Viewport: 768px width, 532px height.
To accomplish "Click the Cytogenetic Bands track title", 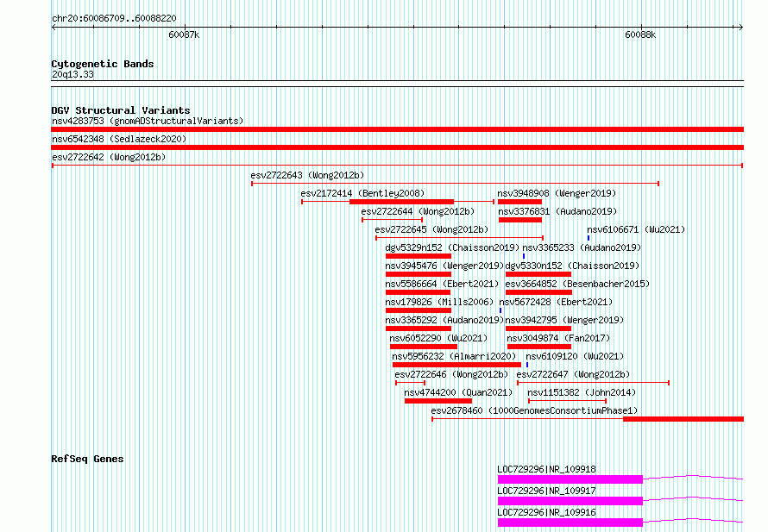I will (103, 64).
